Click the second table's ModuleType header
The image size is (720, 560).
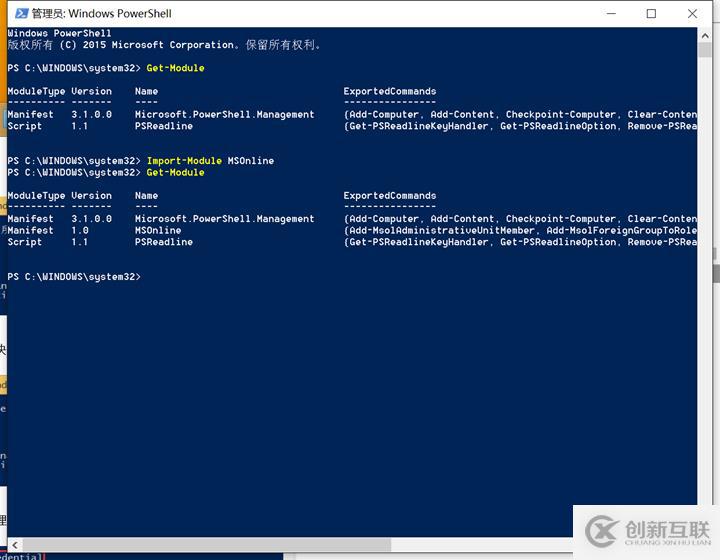(x=36, y=196)
